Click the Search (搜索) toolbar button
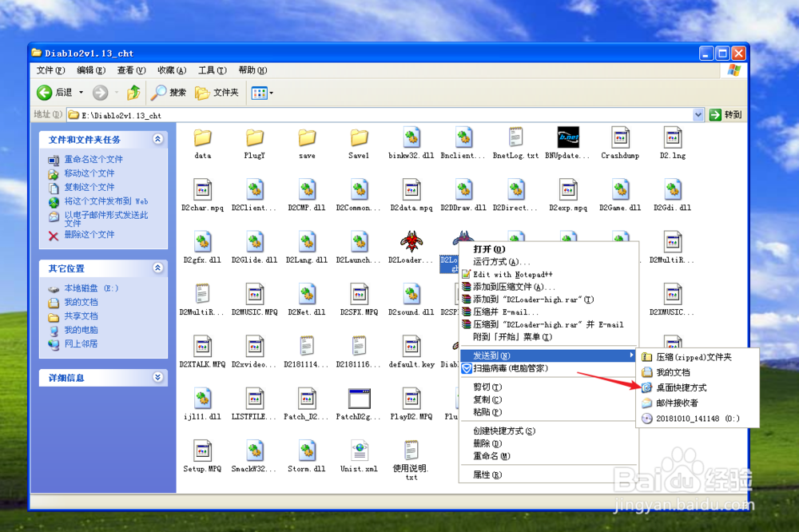 pos(169,93)
